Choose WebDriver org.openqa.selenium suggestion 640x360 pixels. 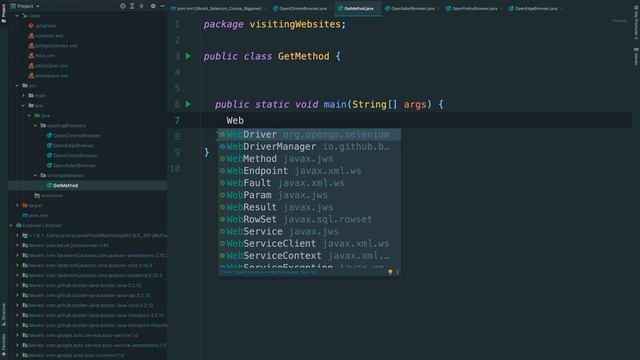click(309, 134)
